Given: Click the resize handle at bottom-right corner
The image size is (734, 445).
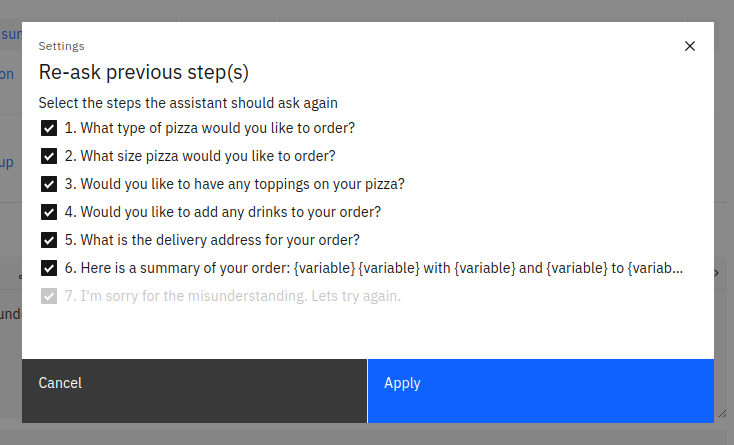Looking at the screenshot, I should (x=721, y=413).
